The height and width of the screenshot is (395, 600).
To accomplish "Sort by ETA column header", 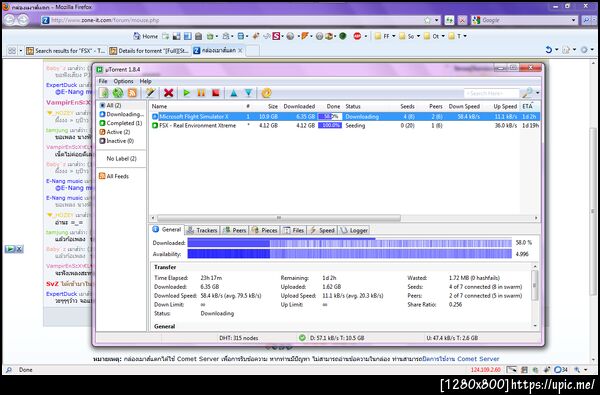I will tap(527, 106).
